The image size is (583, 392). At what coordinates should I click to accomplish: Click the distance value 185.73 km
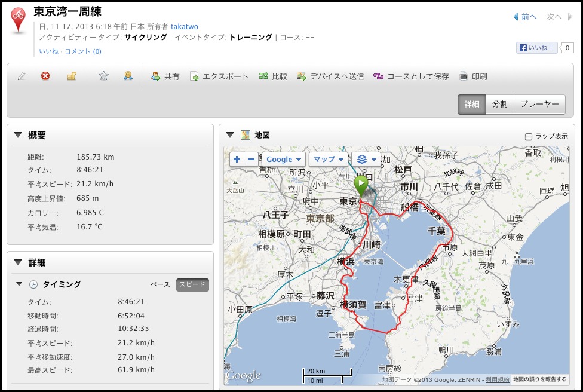(x=96, y=157)
